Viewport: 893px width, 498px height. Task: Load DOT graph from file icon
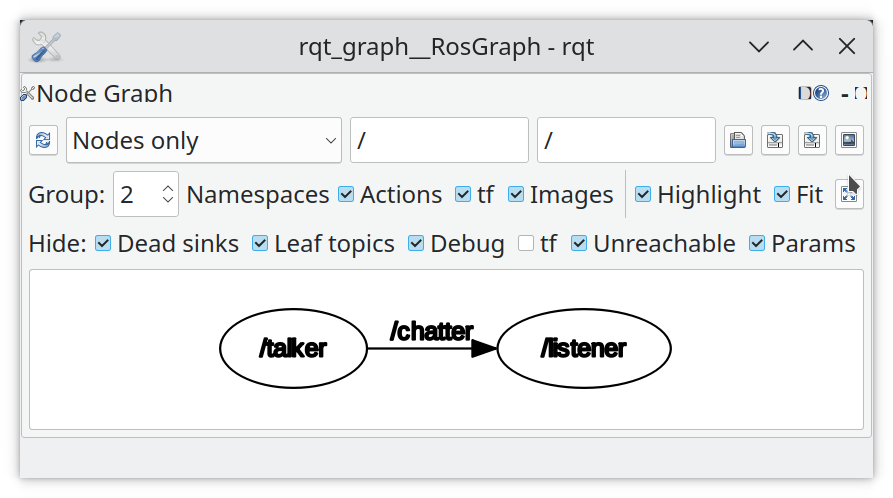[x=738, y=140]
